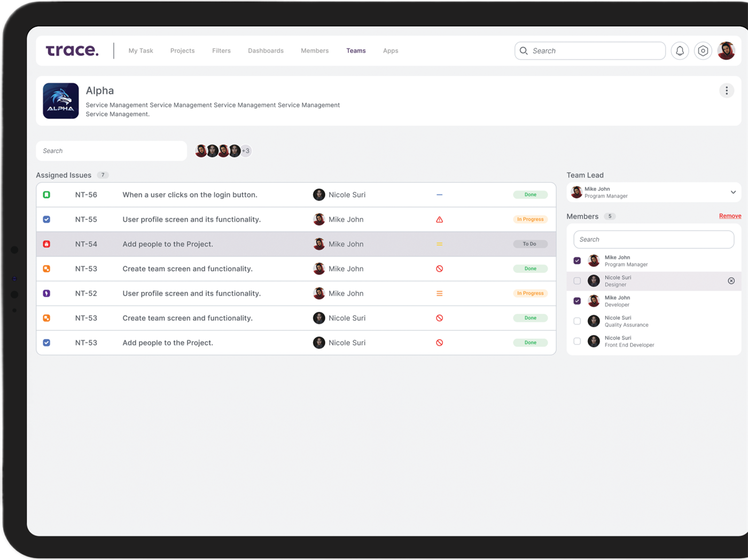Click the NT-52 issue key
The width and height of the screenshot is (748, 560).
coord(86,294)
